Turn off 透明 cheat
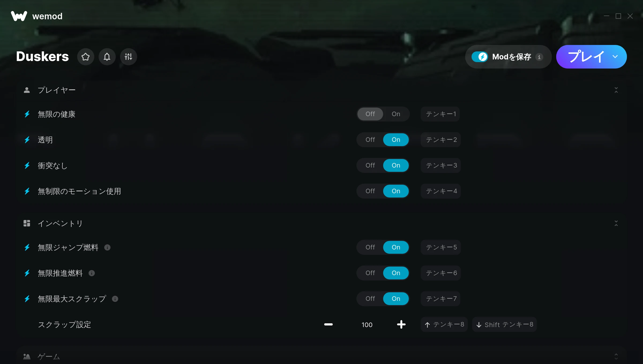Viewport: 643px width, 364px height. point(370,140)
